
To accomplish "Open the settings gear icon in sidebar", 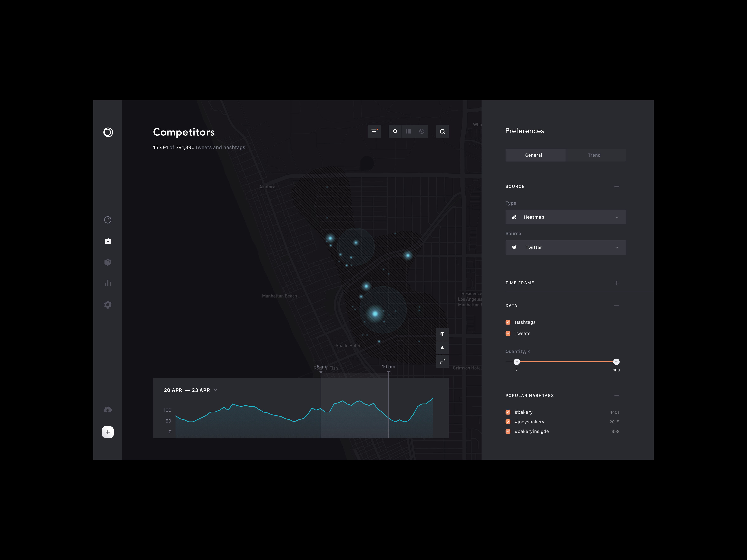I will (108, 305).
